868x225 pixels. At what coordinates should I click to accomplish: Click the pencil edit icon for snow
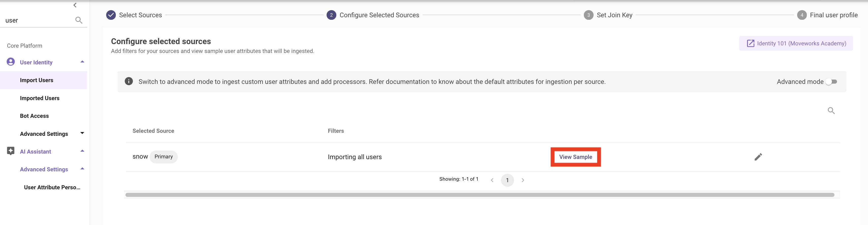758,157
